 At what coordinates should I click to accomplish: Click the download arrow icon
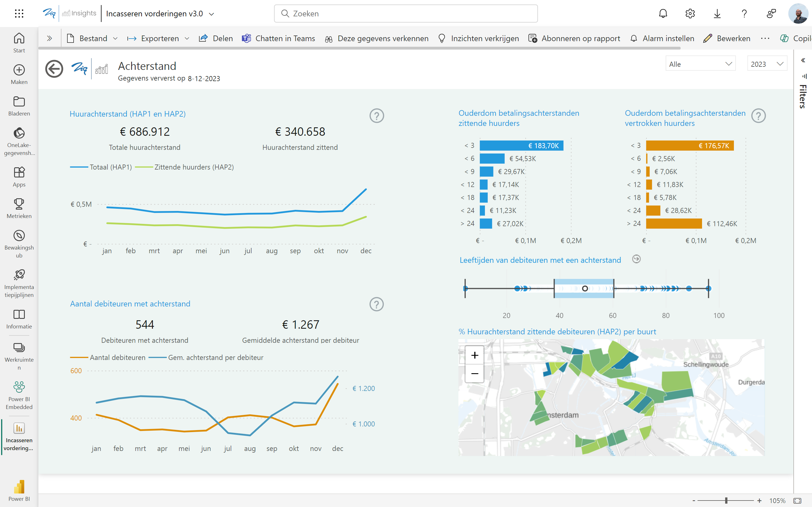click(717, 14)
